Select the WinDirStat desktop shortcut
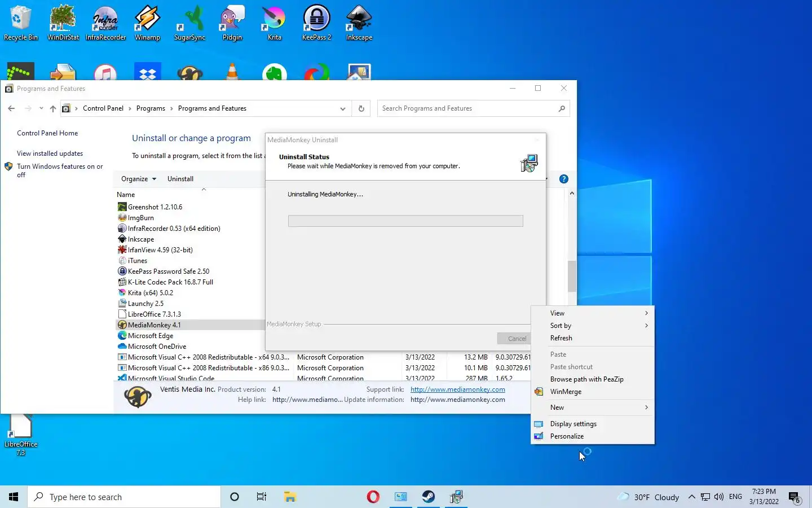 tap(63, 23)
